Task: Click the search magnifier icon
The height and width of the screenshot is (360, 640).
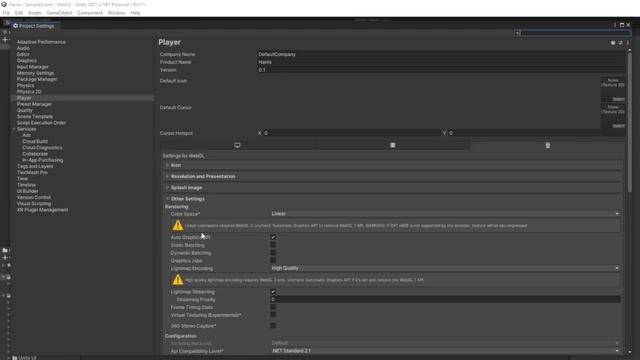Action: [518, 33]
